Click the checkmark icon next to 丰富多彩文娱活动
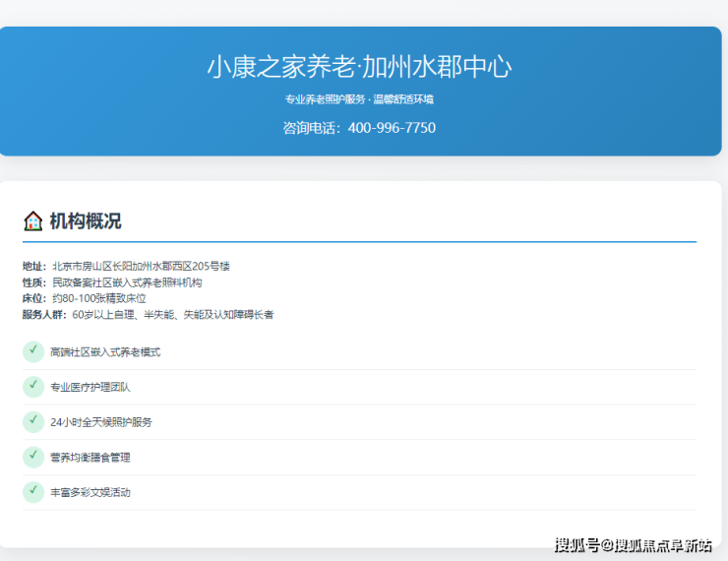728x561 pixels. [33, 492]
